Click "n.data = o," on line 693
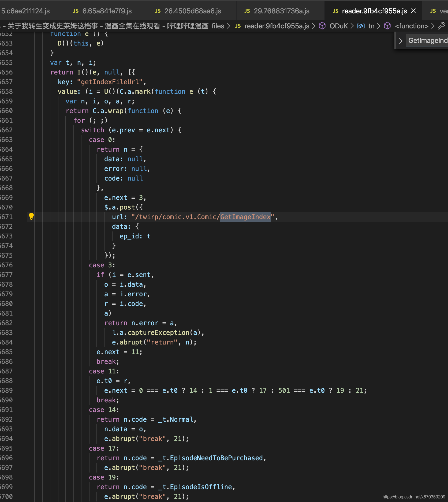 [x=125, y=429]
